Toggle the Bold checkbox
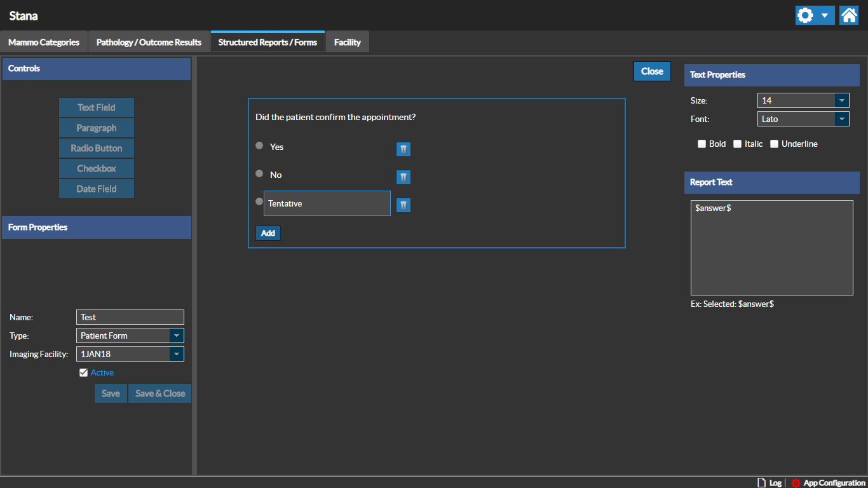 point(702,144)
